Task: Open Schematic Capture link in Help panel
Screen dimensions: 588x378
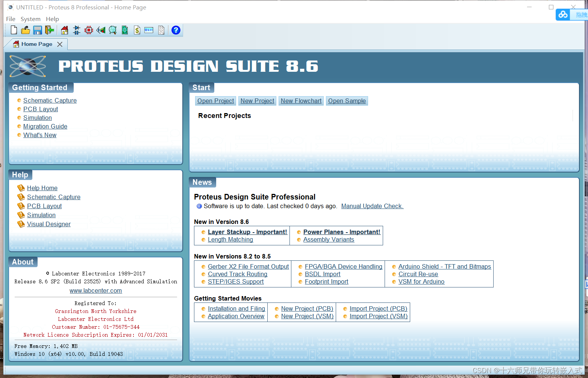Action: (54, 197)
